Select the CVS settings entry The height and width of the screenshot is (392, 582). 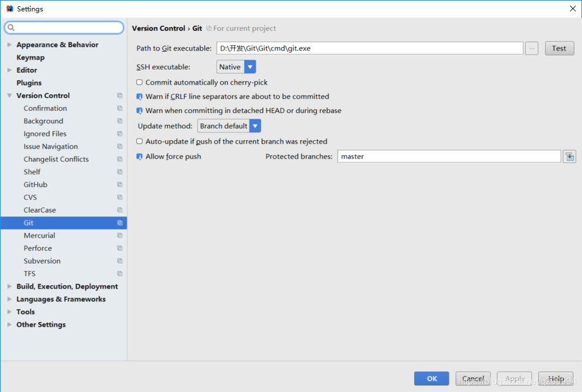30,197
